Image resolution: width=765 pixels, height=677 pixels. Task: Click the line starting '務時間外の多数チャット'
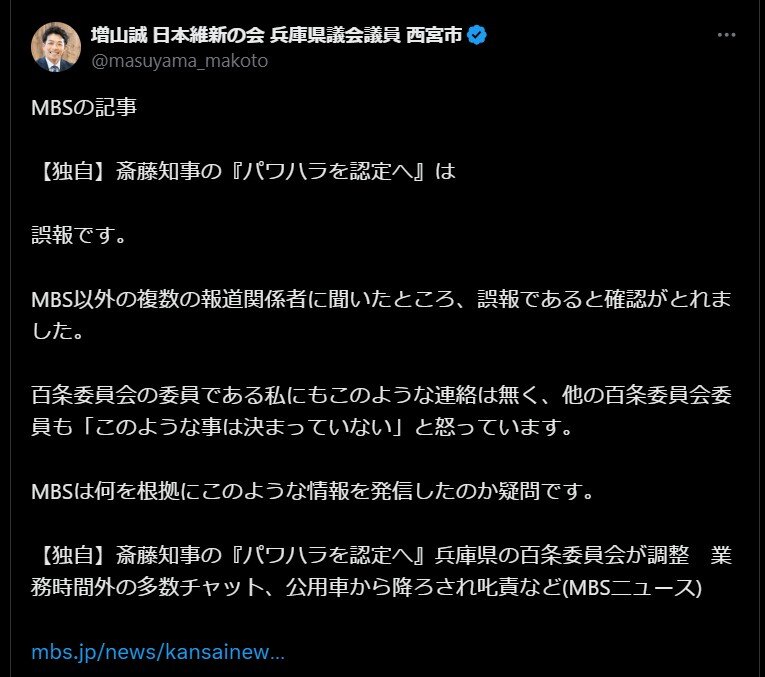point(366,587)
